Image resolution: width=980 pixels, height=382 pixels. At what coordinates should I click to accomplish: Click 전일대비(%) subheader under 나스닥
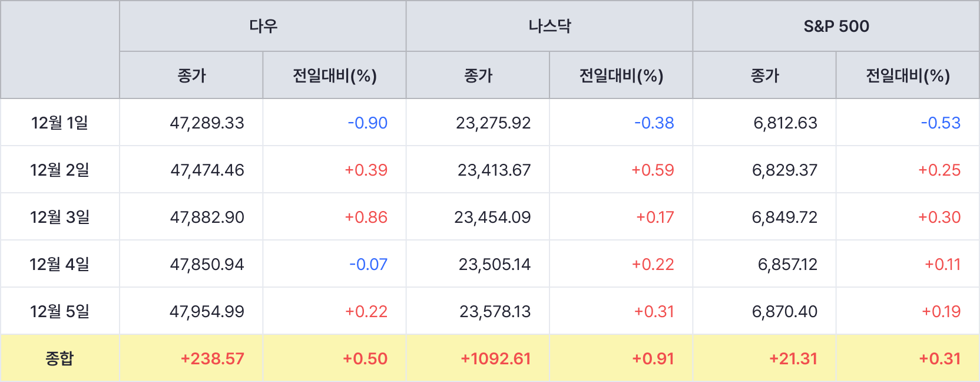(x=621, y=75)
